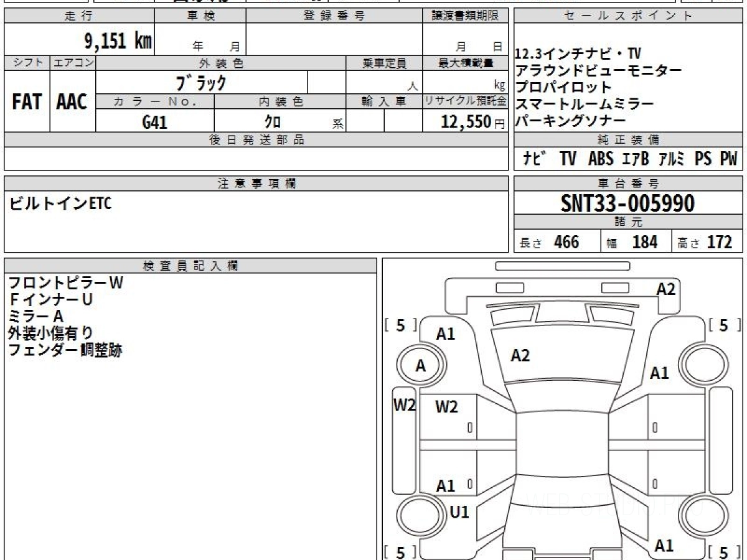Select the U1 damage mark on diagram

[x=459, y=512]
